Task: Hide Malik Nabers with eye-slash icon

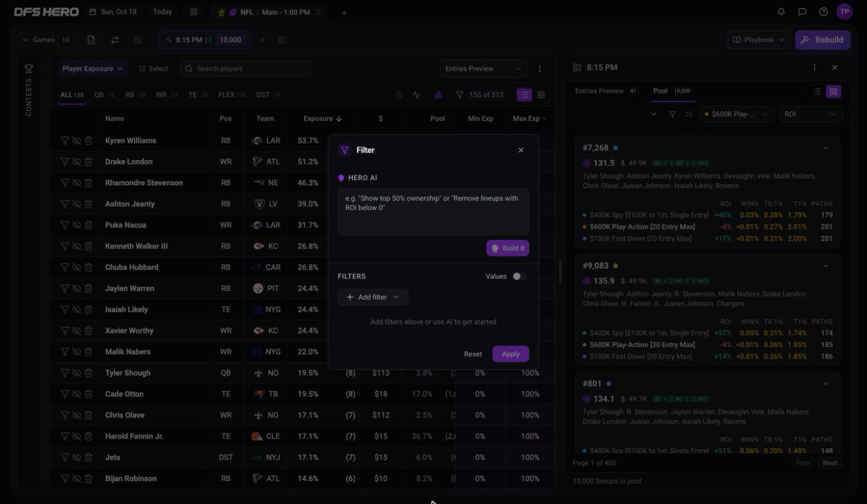Action: click(x=76, y=352)
